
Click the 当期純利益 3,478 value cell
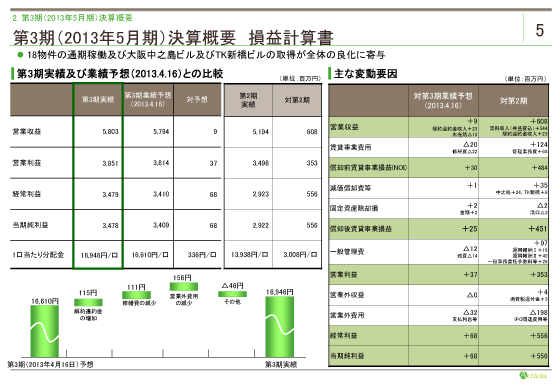(x=99, y=225)
